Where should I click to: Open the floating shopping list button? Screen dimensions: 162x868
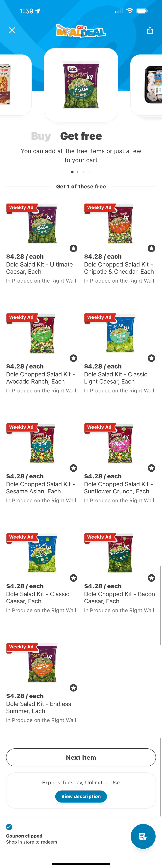143,836
